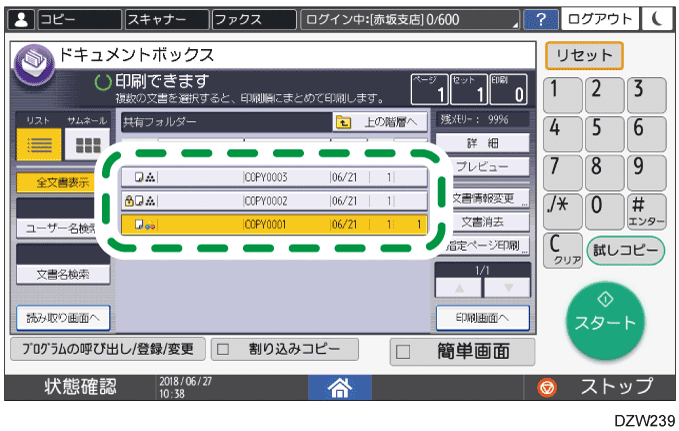679x431 pixels.
Task: Tap the 文書消去 button
Action: tap(491, 222)
